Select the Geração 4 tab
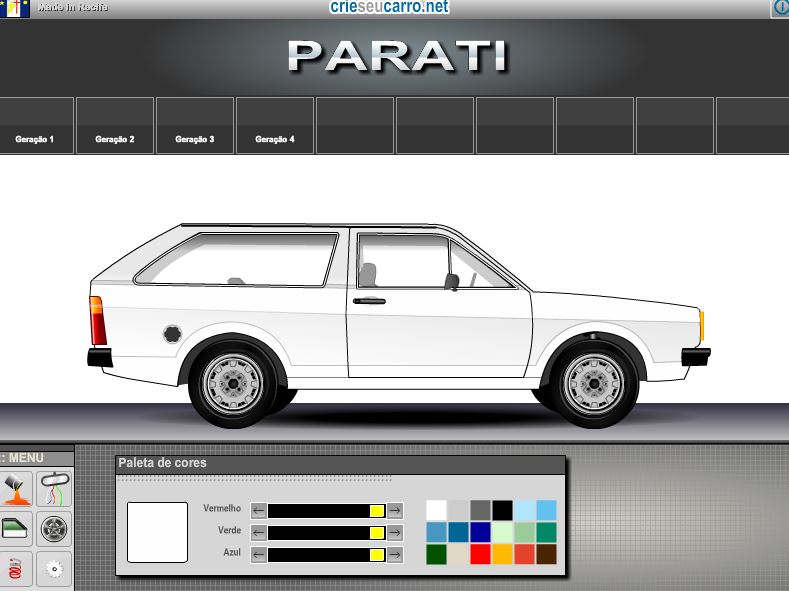 point(275,126)
